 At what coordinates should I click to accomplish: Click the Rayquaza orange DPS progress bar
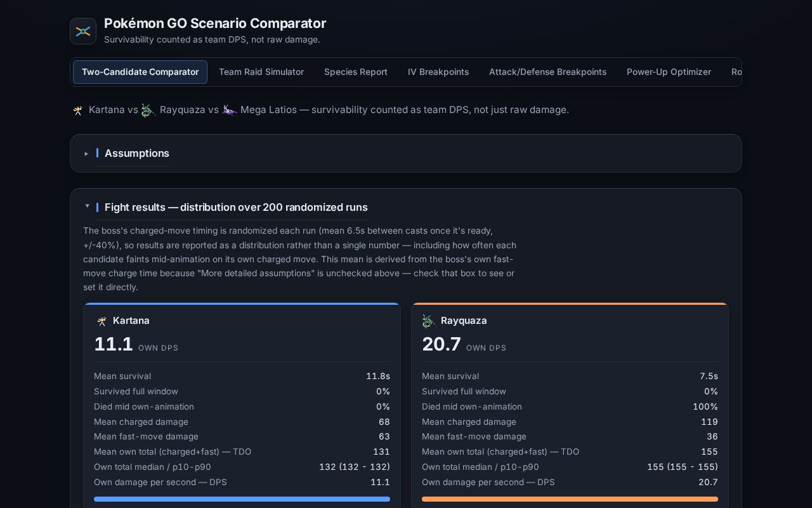(570, 499)
